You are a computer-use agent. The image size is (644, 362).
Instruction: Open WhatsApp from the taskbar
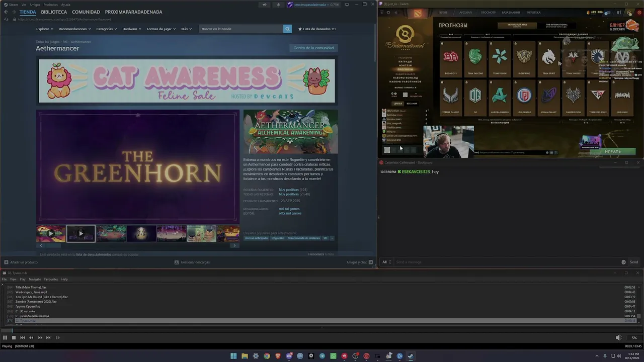click(333, 356)
